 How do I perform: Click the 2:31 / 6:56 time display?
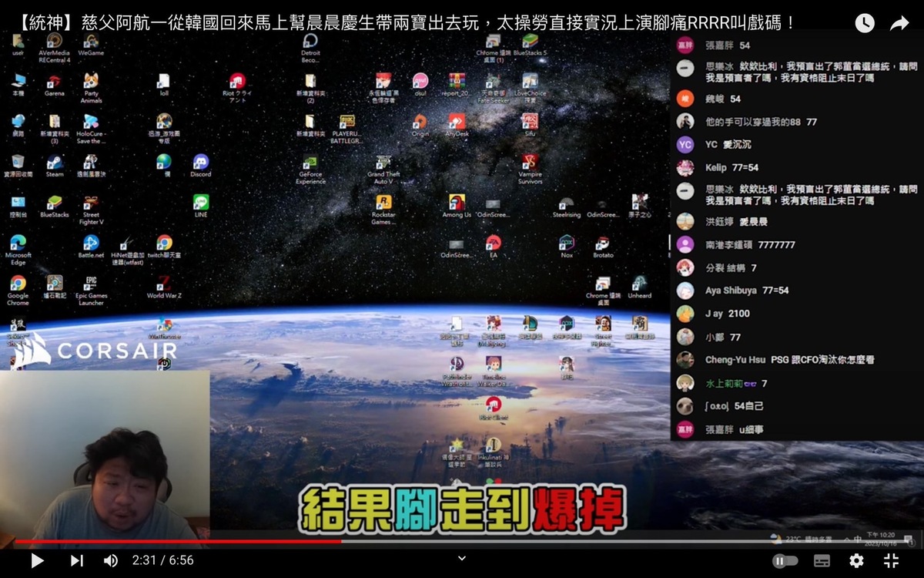coord(162,560)
